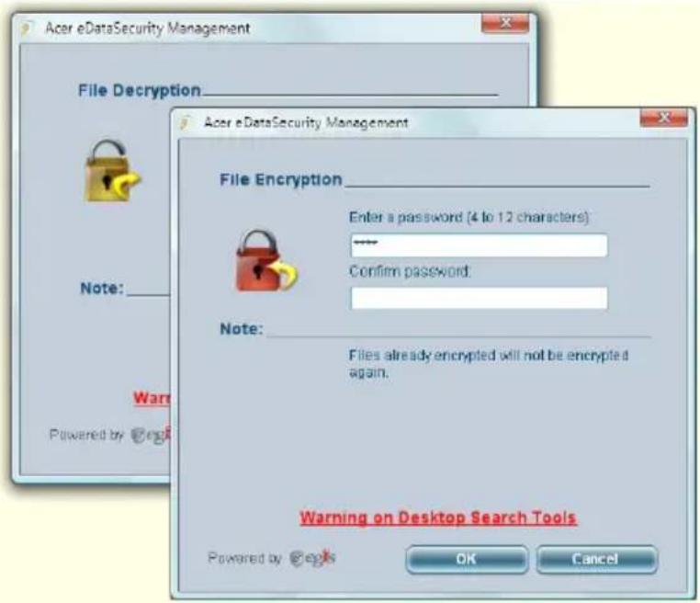Click the File Encryption heading
The image size is (700, 603).
click(281, 179)
